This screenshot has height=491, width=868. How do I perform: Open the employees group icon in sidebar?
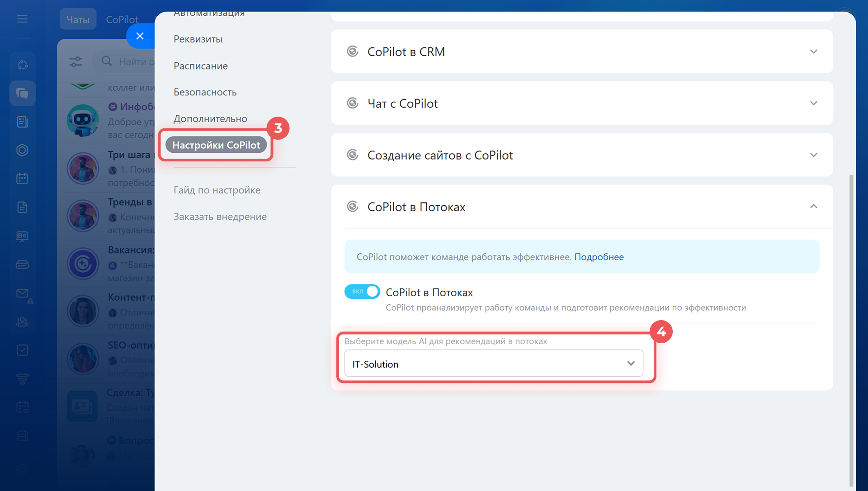[x=22, y=321]
